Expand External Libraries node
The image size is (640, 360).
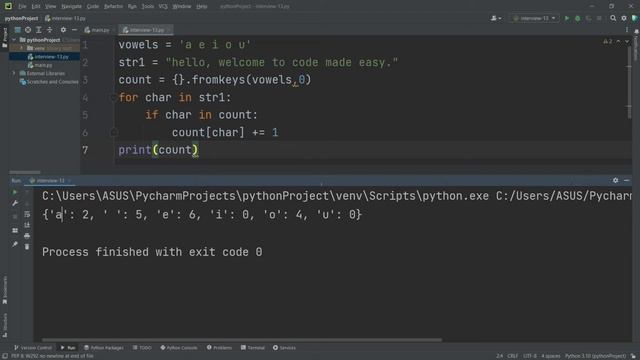pyautogui.click(x=14, y=73)
